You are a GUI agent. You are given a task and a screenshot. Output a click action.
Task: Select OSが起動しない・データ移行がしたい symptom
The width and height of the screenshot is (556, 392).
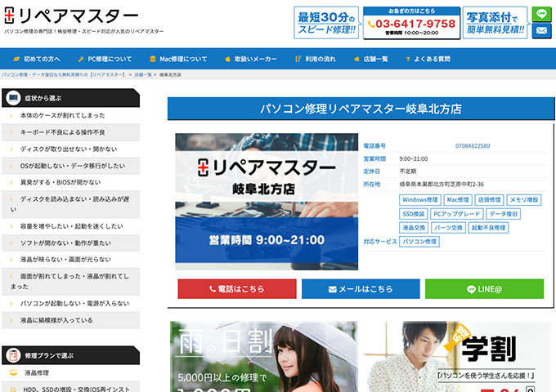tap(70, 166)
